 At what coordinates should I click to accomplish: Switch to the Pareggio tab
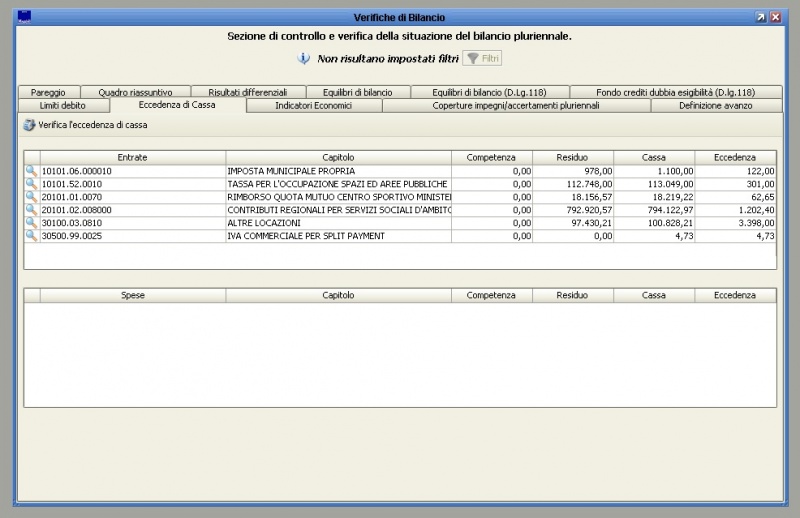pyautogui.click(x=48, y=92)
